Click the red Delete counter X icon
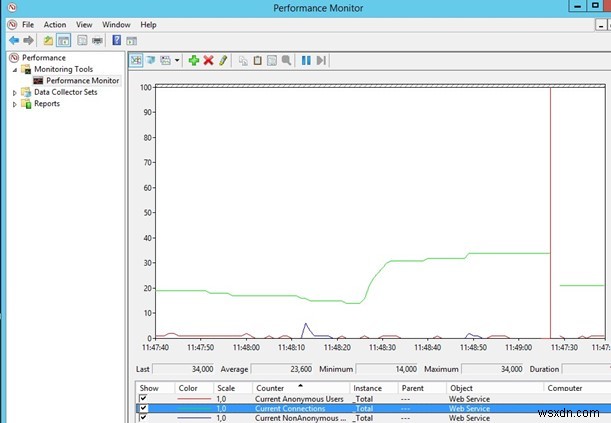Viewport: 611px width, 423px height. coord(208,60)
